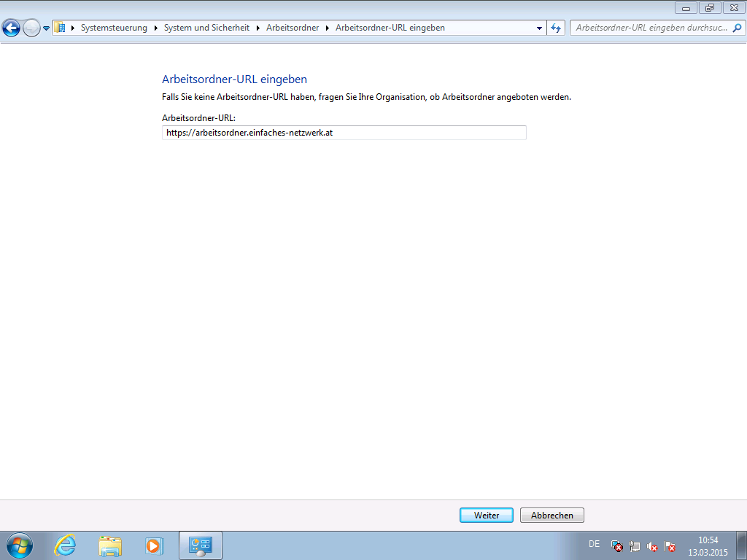The width and height of the screenshot is (747, 560).
Task: Open the recent pages dropdown arrow
Action: click(x=46, y=28)
